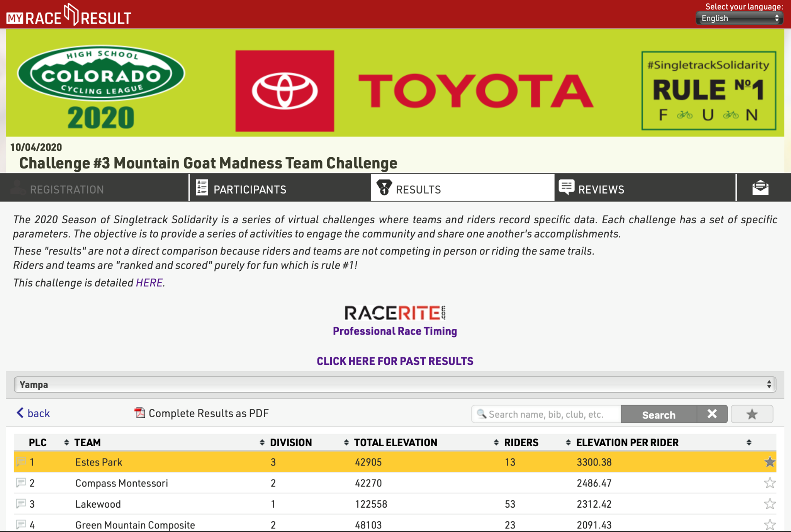This screenshot has height=532, width=791.
Task: Click the PDF file icon
Action: 139,413
